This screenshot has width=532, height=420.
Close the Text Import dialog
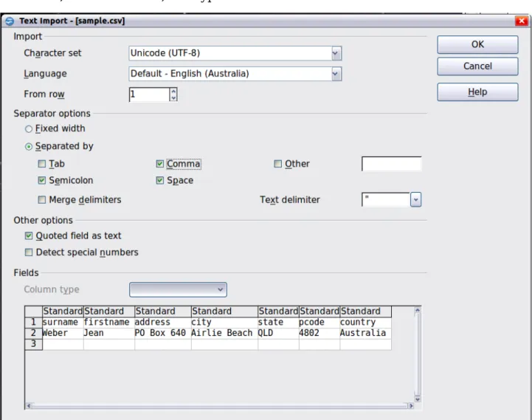[x=522, y=21]
